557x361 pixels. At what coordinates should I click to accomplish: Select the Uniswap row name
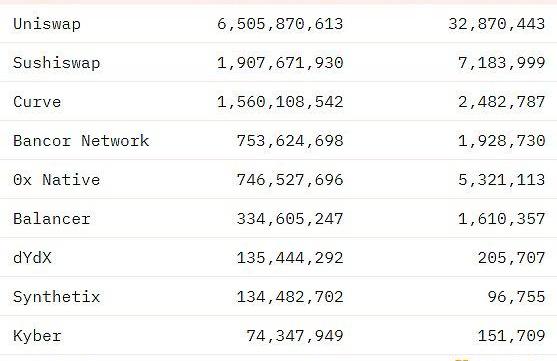tap(47, 24)
